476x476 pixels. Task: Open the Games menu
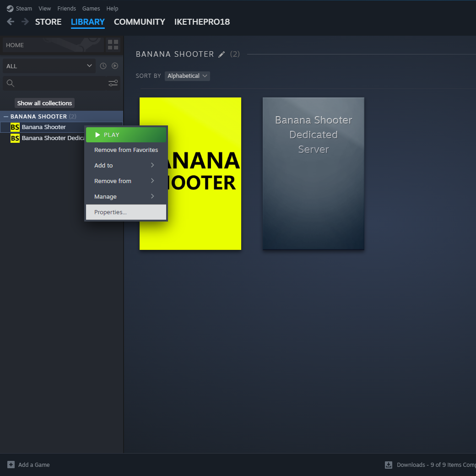(x=91, y=9)
